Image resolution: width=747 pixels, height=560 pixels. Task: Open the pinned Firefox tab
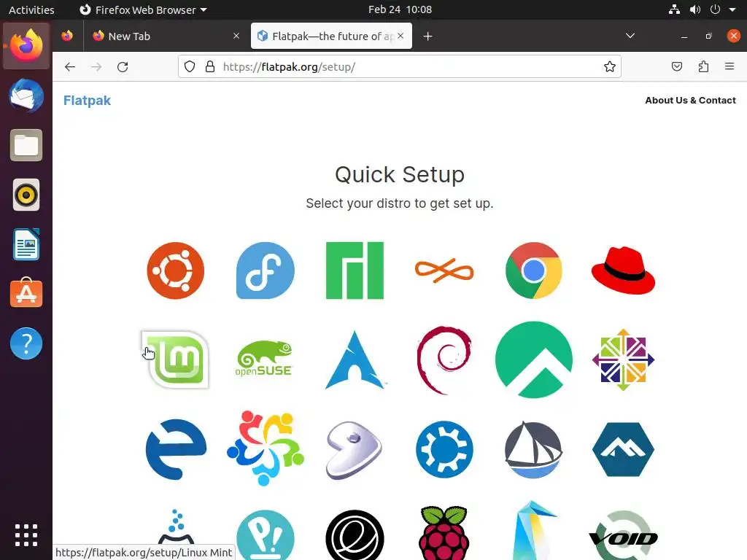click(67, 36)
